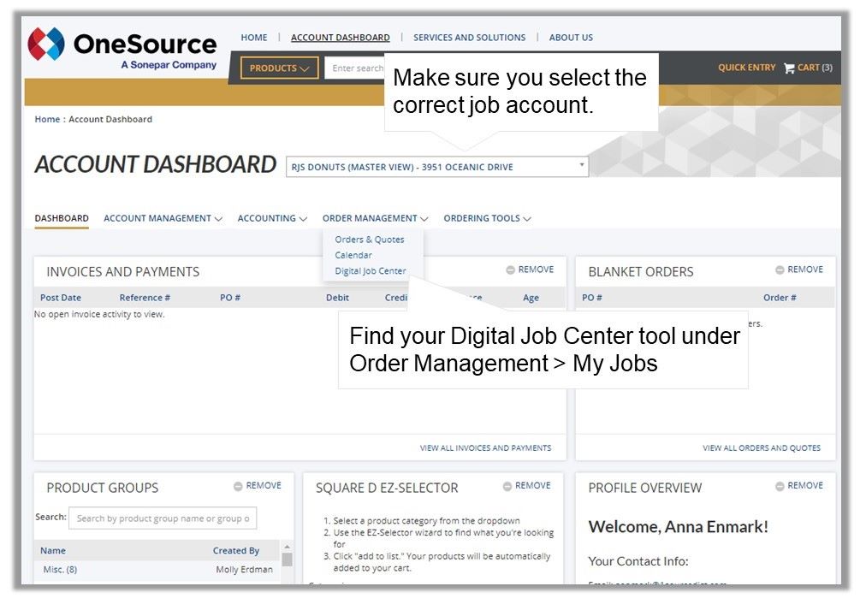
Task: Sort by Reference # column header
Action: coord(145,298)
